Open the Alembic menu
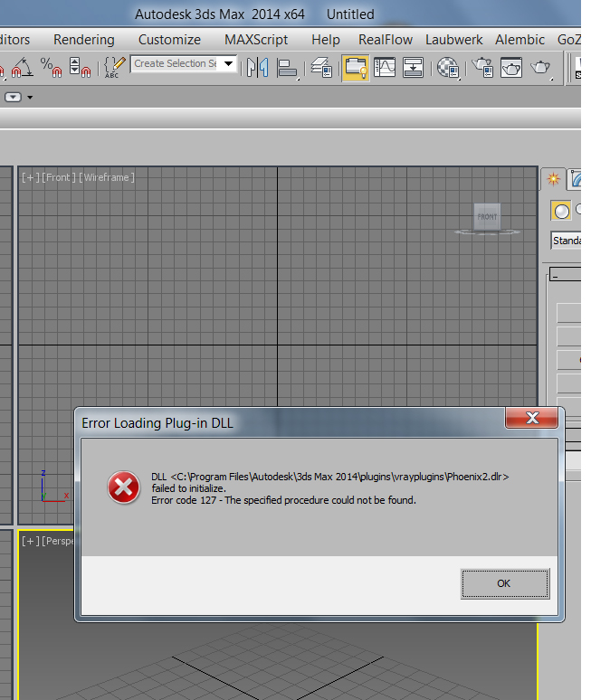Image resolution: width=591 pixels, height=700 pixels. click(520, 40)
